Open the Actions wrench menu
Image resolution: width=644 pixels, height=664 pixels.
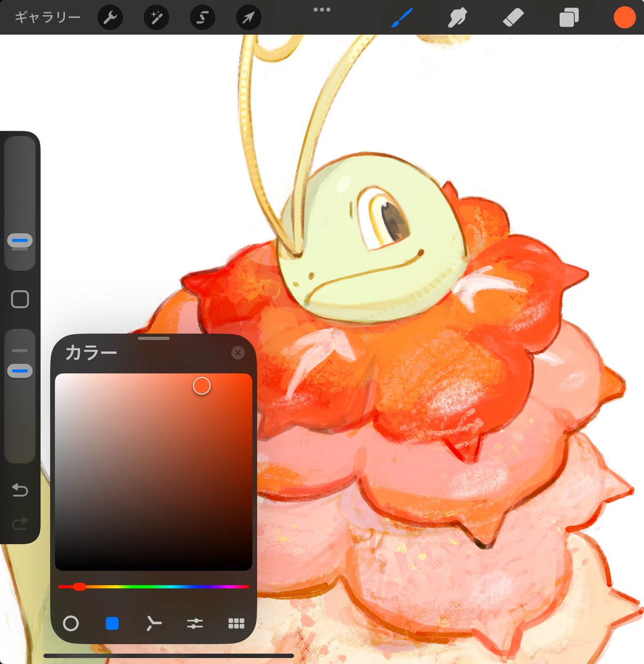coord(110,18)
